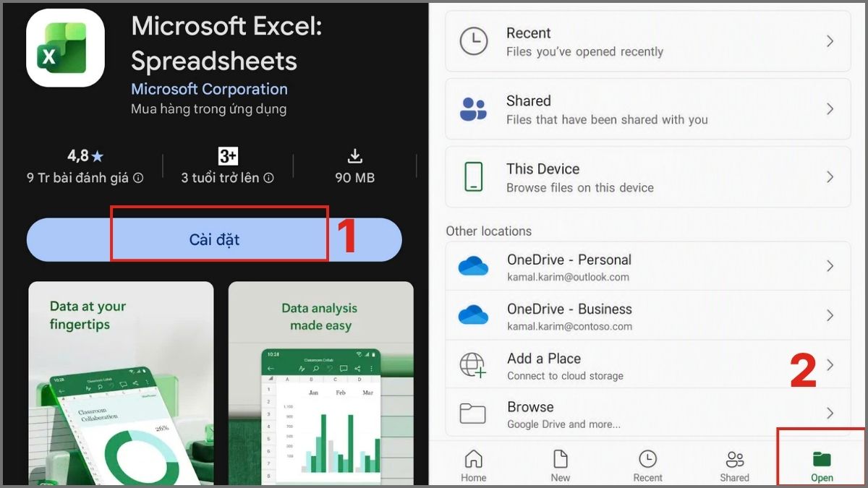Image resolution: width=868 pixels, height=488 pixels.
Task: Tap the 'Other locations' heading
Action: pos(489,231)
